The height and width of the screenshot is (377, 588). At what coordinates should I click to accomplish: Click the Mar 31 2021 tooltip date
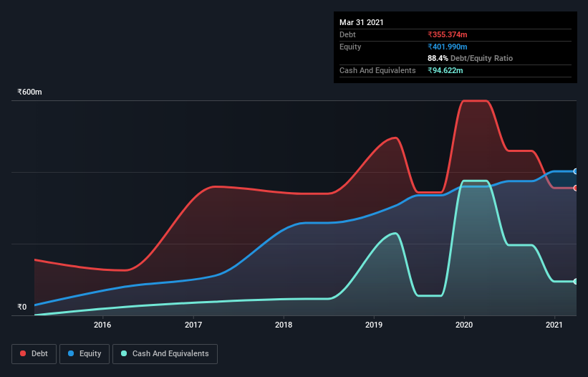click(x=362, y=22)
